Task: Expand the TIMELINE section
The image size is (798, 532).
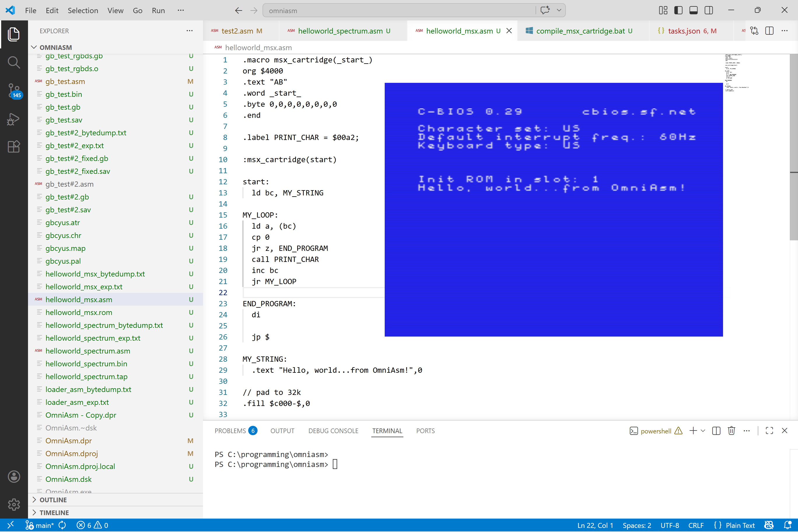Action: point(54,512)
